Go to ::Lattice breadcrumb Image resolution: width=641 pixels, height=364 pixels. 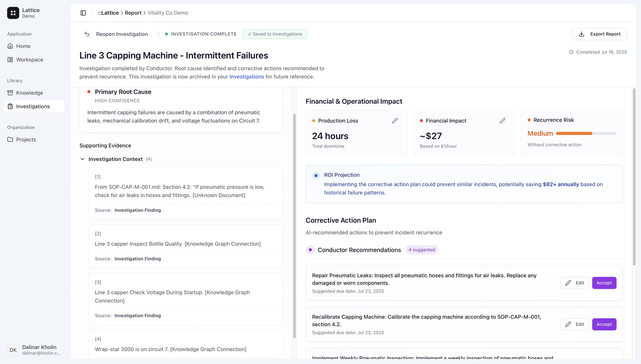tap(108, 13)
